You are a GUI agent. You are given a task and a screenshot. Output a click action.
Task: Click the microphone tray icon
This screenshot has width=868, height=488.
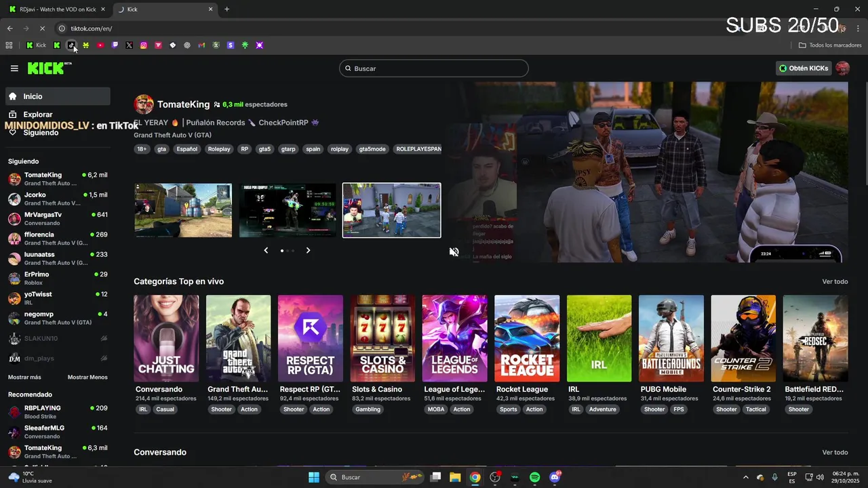(774, 477)
